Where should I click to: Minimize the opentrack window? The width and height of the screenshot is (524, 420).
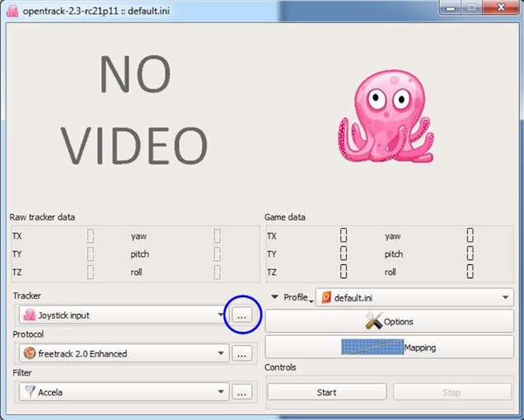[x=451, y=7]
